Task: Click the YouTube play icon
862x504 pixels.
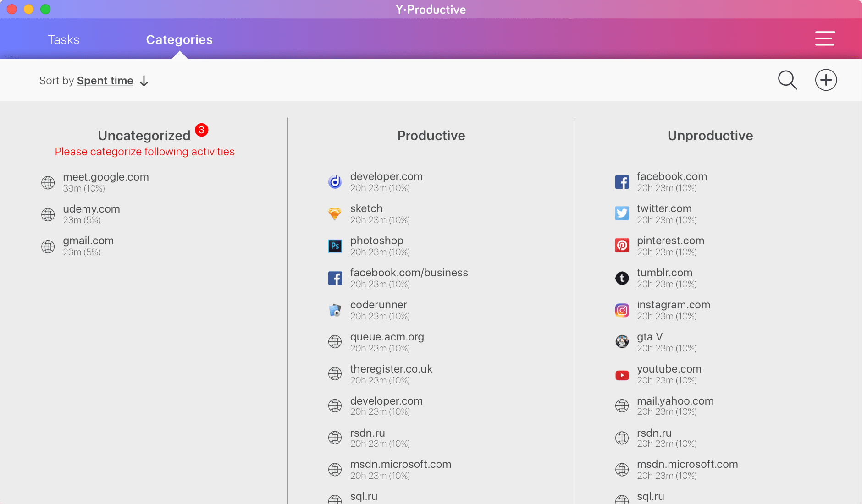Action: (622, 375)
